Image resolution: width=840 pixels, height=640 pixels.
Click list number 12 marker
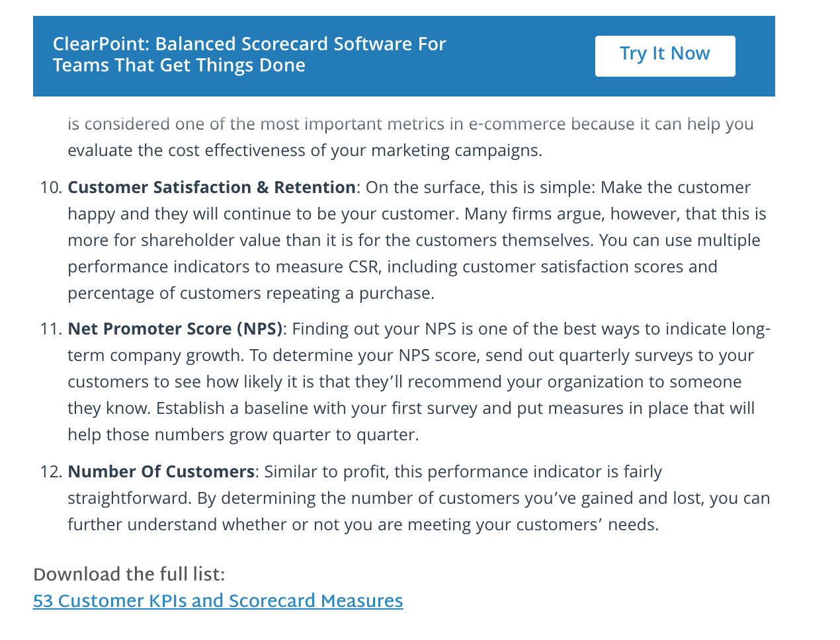tap(51, 472)
